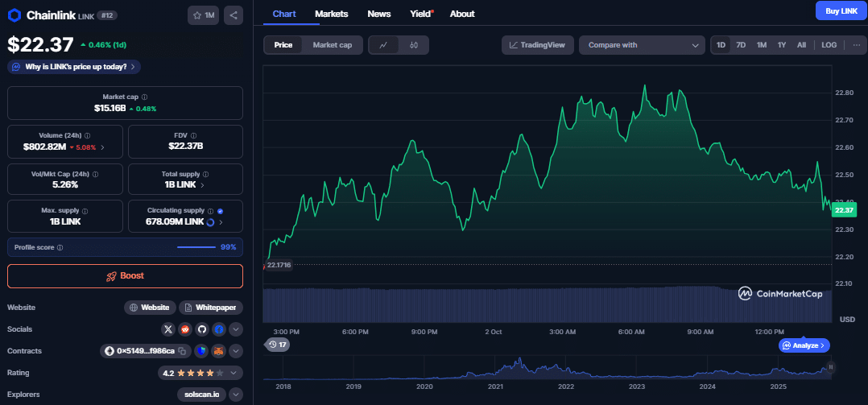Expand more Contracts list

click(x=236, y=351)
